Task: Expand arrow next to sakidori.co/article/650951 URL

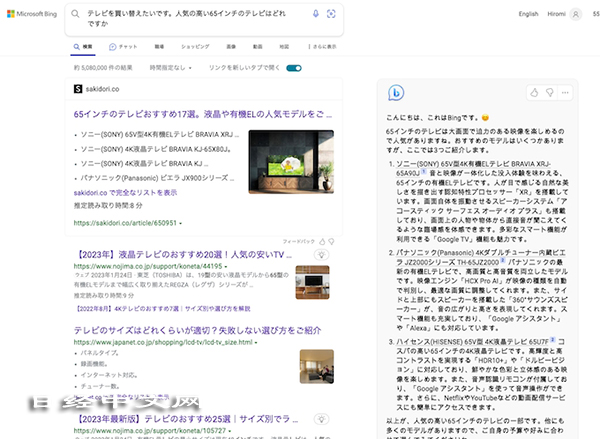Action: 181,223
